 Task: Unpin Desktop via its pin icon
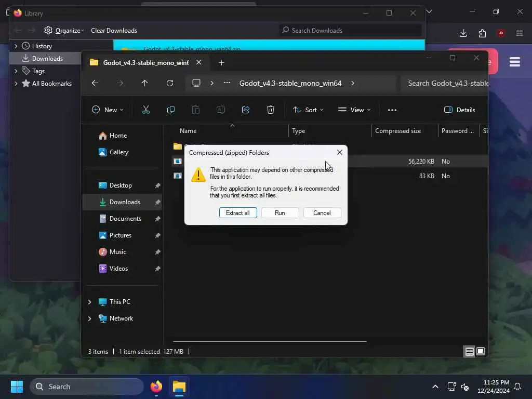pyautogui.click(x=157, y=185)
